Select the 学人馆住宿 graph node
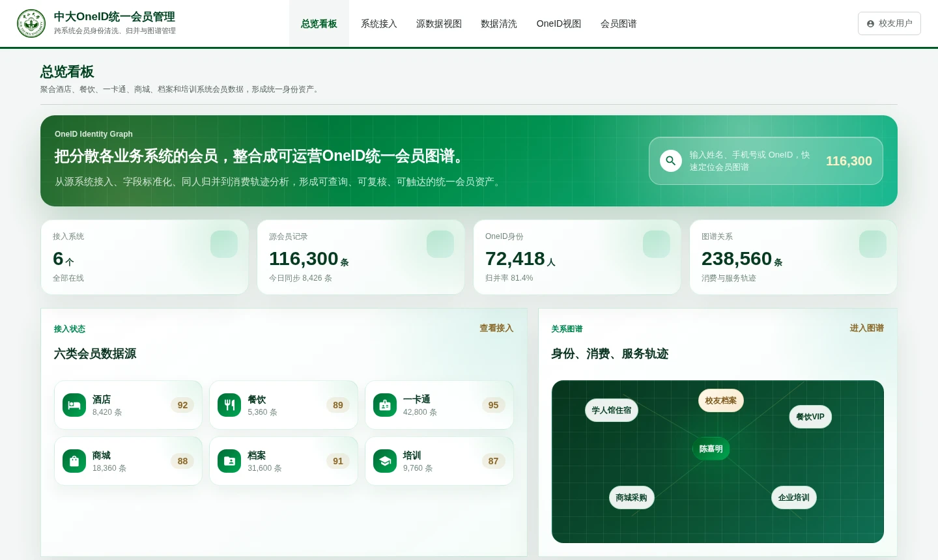Image resolution: width=938 pixels, height=560 pixels. click(612, 410)
